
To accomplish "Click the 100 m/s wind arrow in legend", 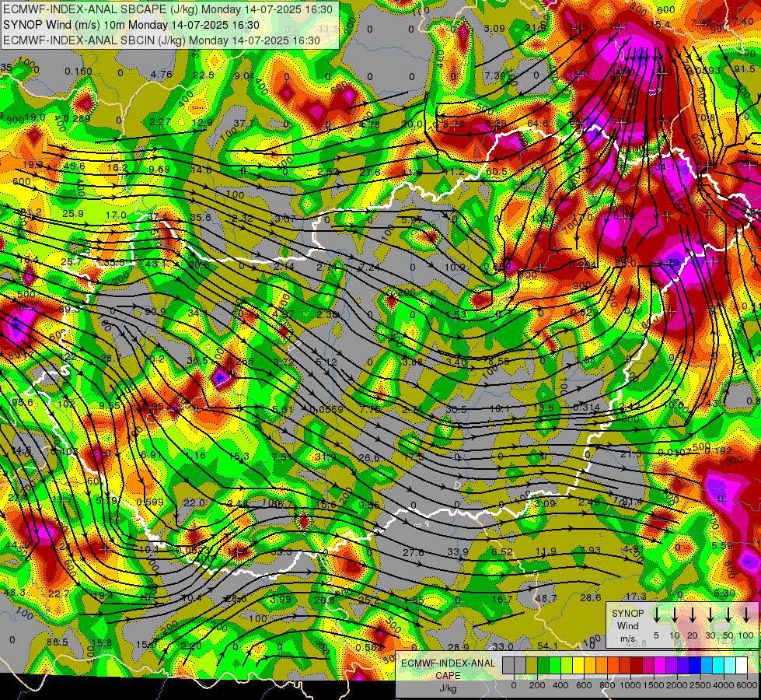I will pyautogui.click(x=746, y=615).
